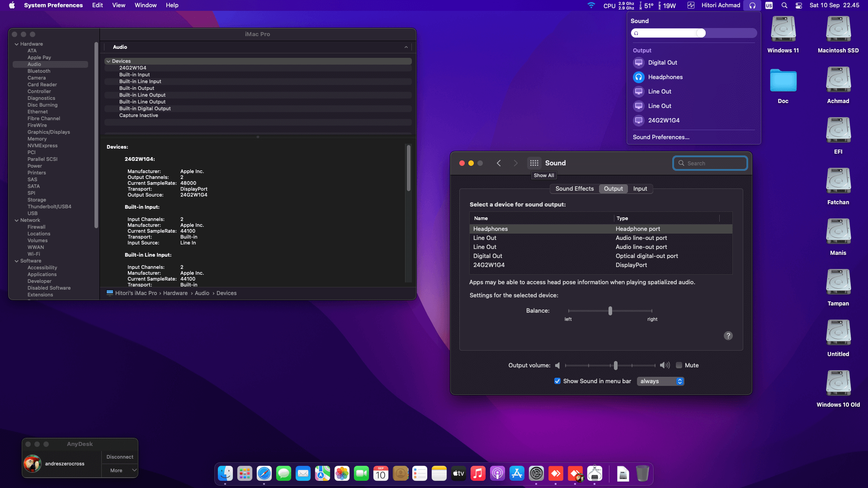This screenshot has width=868, height=488.
Task: Click the Digital Out output icon
Action: 638,63
